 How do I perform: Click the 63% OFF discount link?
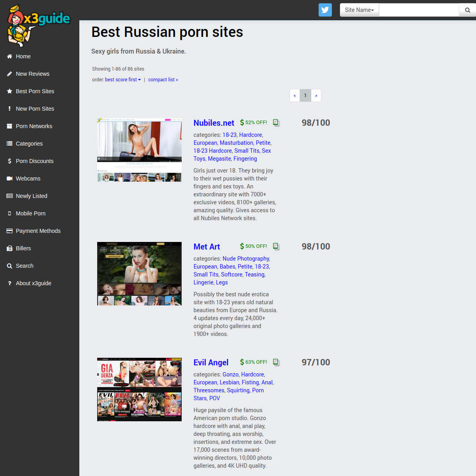pyautogui.click(x=253, y=362)
